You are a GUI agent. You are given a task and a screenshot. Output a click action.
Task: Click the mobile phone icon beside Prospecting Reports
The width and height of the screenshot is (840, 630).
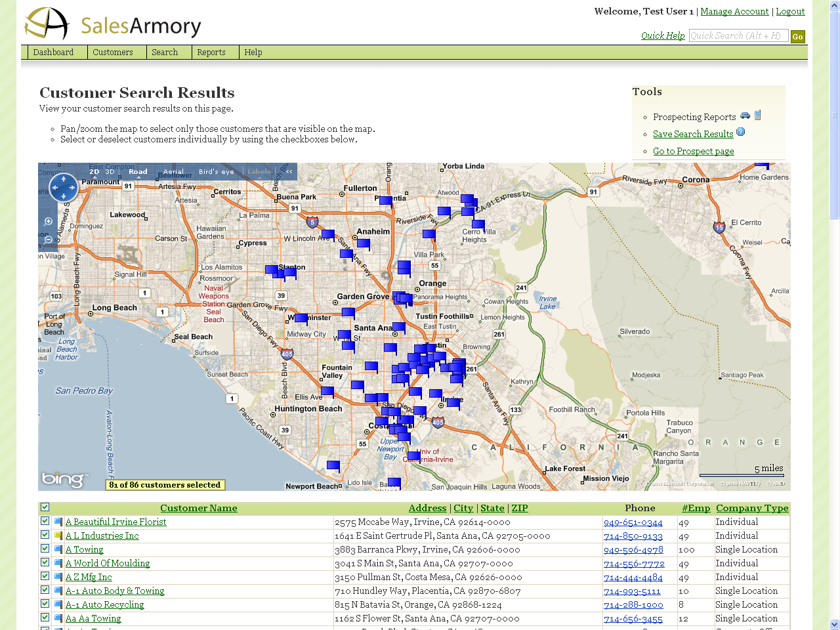point(757,115)
